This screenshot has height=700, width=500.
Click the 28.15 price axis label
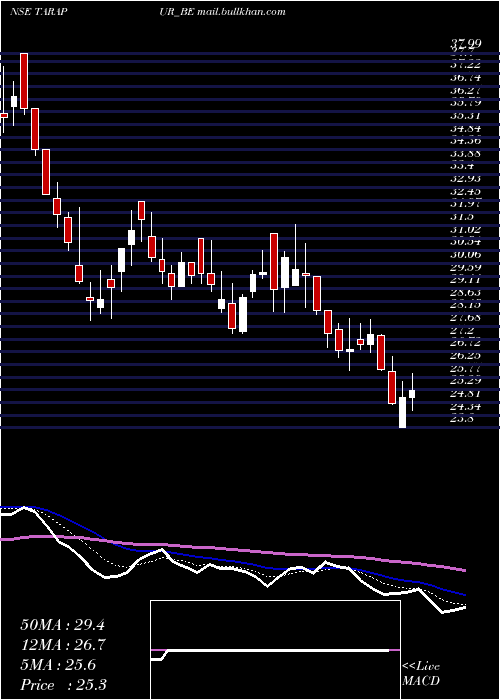465,305
